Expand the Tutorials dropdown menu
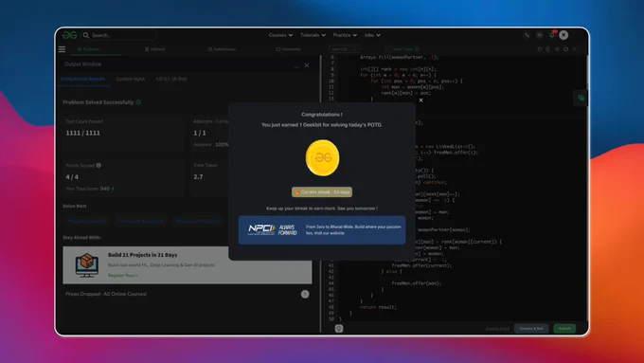The height and width of the screenshot is (363, 644). [313, 35]
